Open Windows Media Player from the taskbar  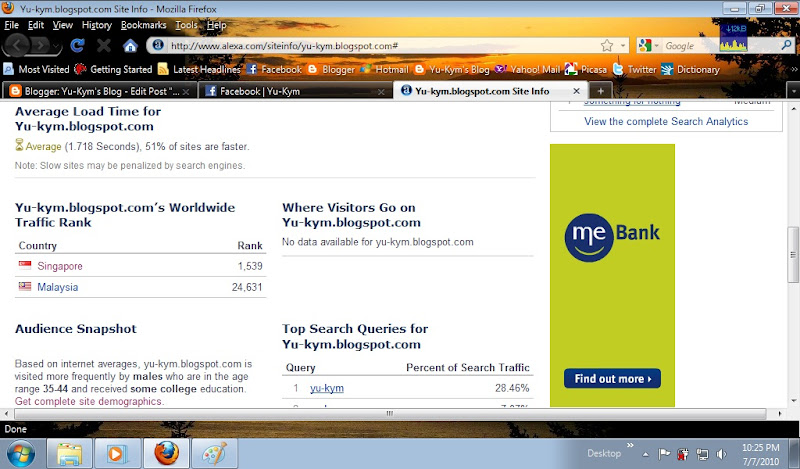point(117,453)
